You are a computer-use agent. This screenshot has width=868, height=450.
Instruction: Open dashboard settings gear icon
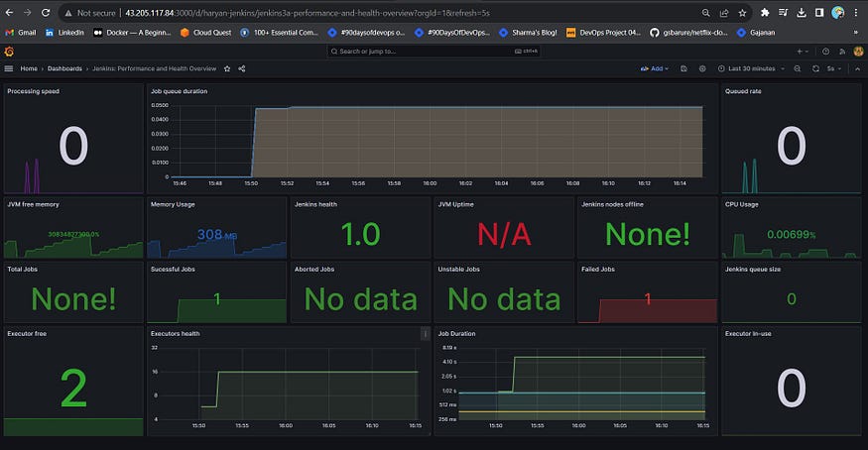[702, 68]
